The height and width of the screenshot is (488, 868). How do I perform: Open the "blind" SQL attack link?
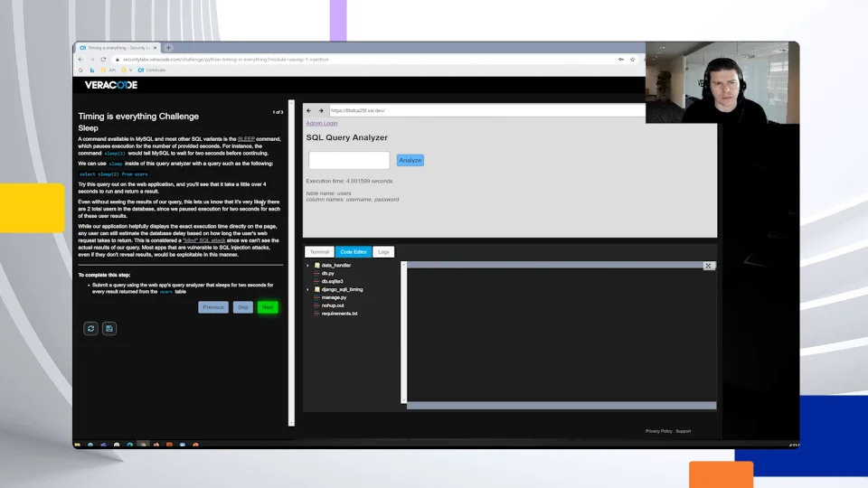coord(203,240)
